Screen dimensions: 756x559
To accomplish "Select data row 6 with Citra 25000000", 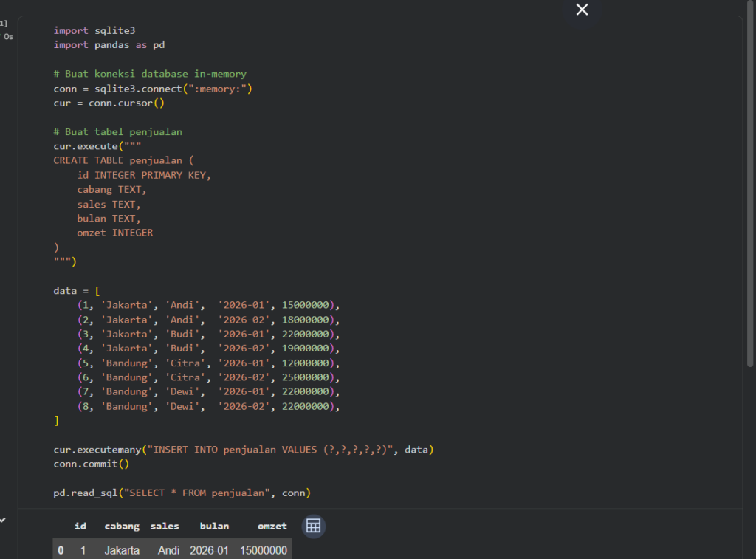I will tap(209, 377).
